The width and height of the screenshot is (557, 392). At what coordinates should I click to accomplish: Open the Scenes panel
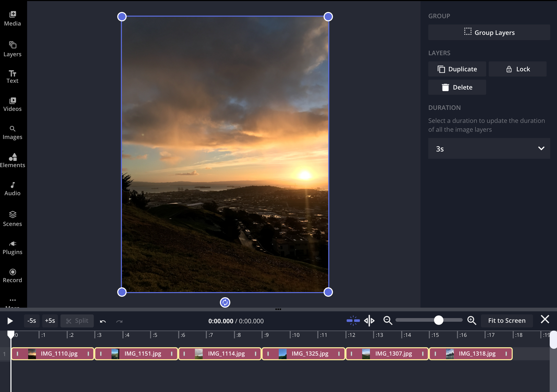(x=13, y=219)
